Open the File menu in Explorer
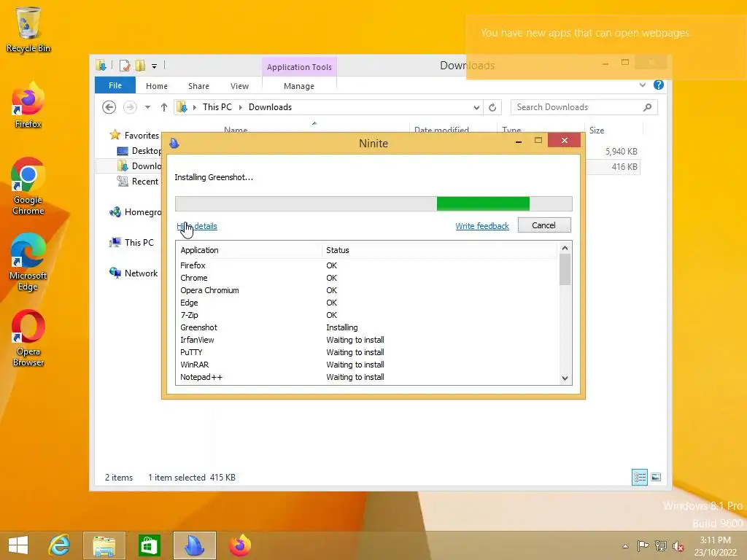 pos(115,85)
